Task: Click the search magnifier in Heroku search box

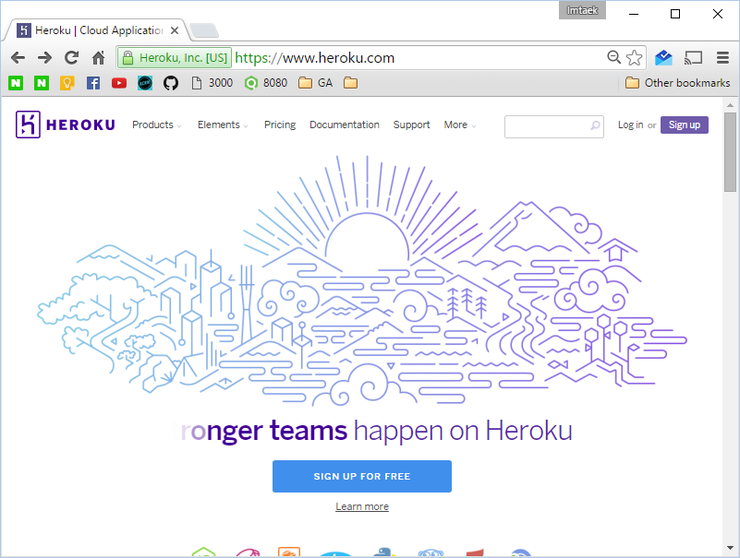Action: [x=595, y=126]
